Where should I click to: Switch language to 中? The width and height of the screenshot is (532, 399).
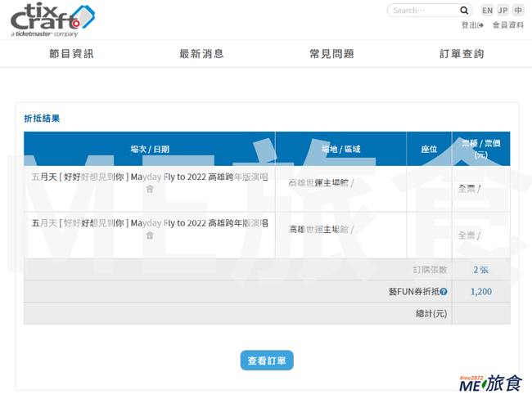point(518,11)
